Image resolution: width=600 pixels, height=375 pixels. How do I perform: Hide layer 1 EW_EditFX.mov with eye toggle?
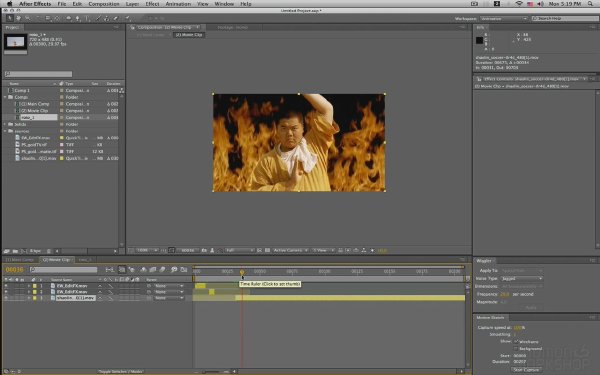pos(6,286)
